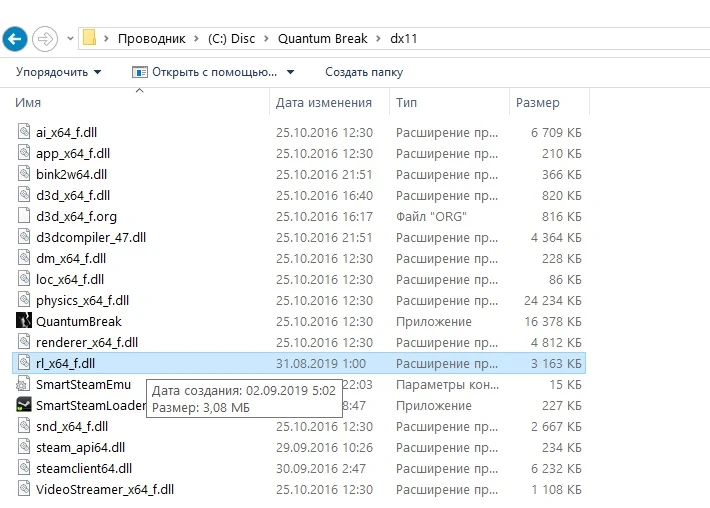Select the app_x64_f.dll file icon
Viewport: 710px width, 508px height.
[x=24, y=152]
